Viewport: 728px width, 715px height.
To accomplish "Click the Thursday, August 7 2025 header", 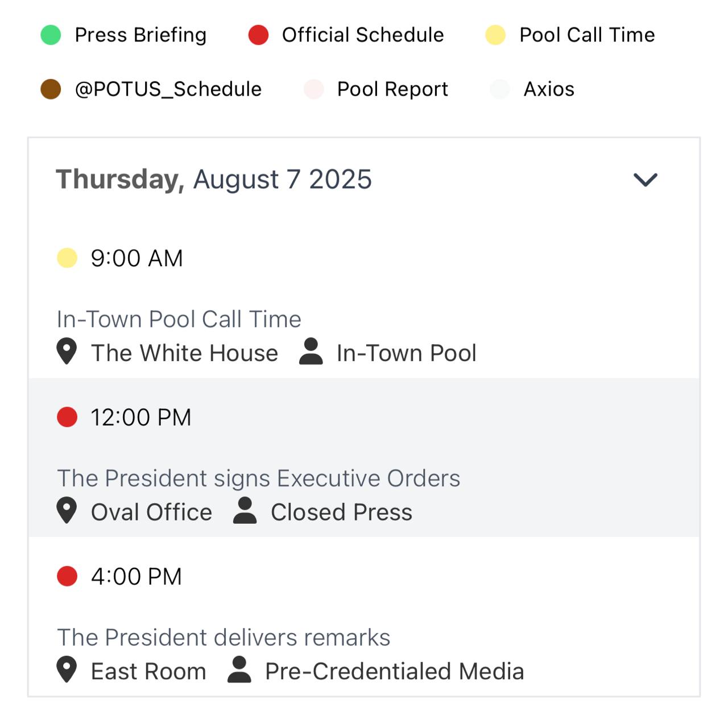I will 214,179.
